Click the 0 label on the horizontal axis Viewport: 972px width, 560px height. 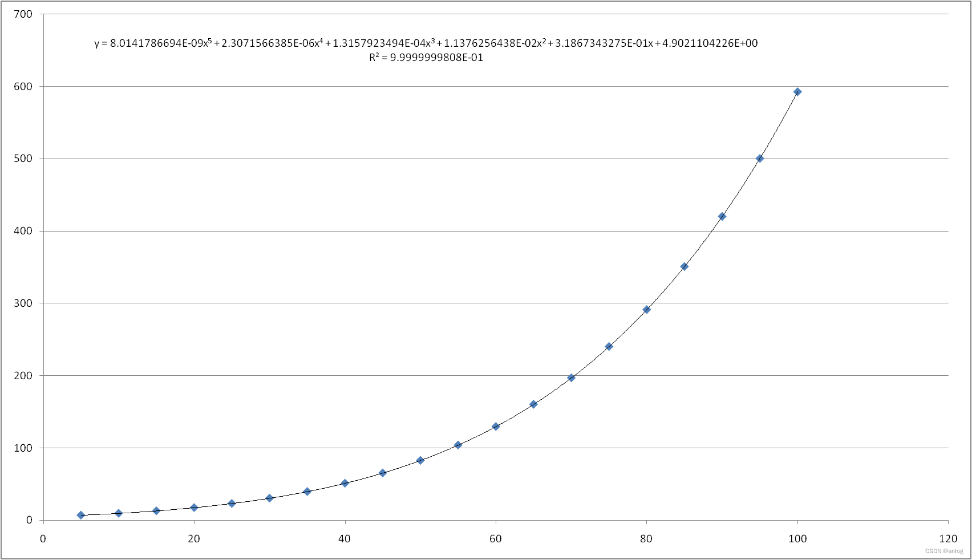43,539
